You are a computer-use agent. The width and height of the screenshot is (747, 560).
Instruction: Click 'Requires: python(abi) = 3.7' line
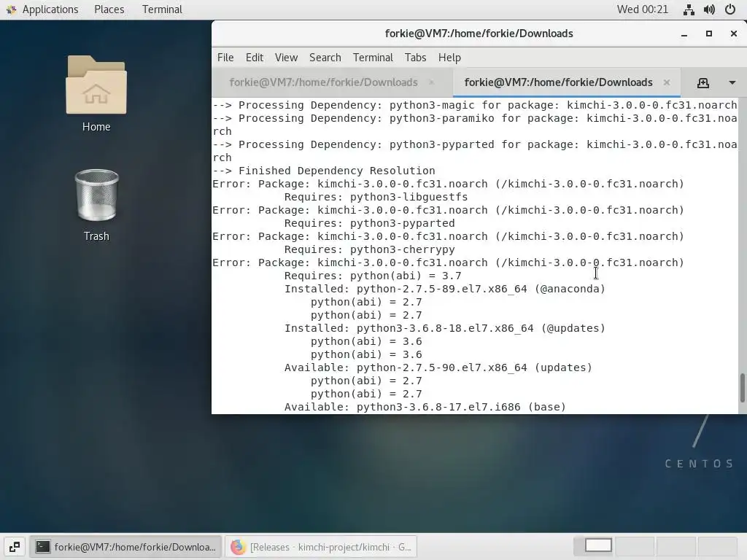(373, 276)
